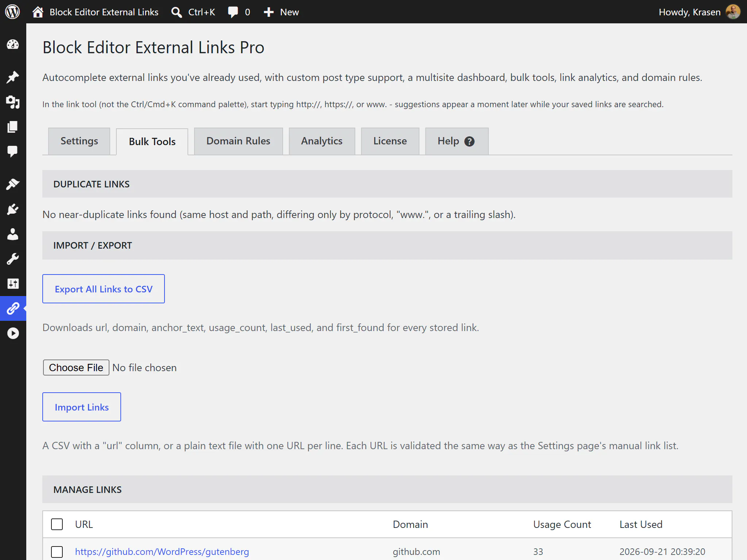Screen dimensions: 747x560
Task: Click the WordPress logo icon
Action: [x=12, y=12]
